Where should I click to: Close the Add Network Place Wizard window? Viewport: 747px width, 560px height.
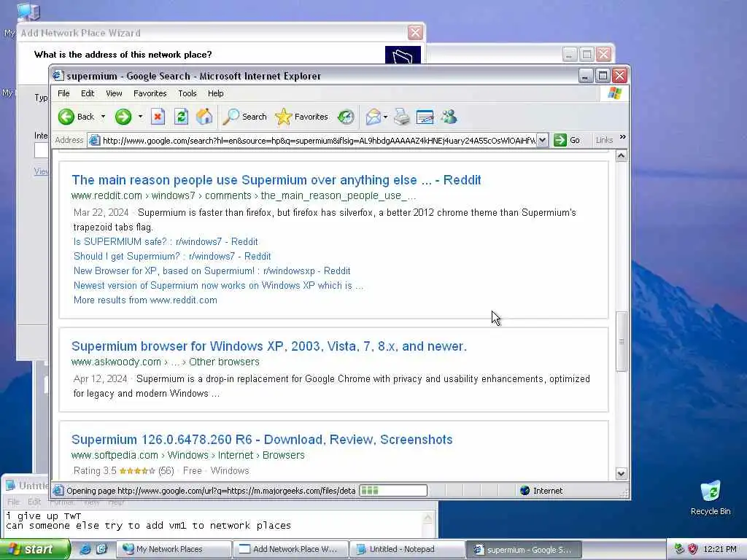(x=415, y=32)
